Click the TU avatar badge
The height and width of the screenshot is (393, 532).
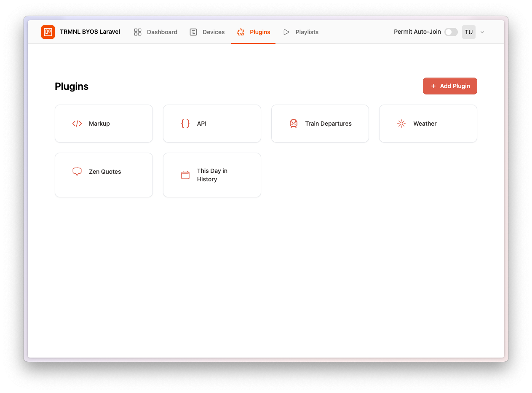468,32
